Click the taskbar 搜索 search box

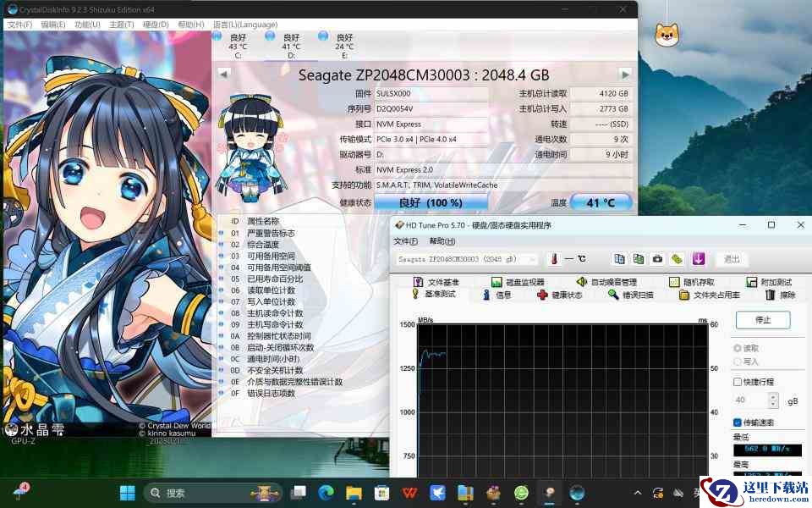point(213,493)
